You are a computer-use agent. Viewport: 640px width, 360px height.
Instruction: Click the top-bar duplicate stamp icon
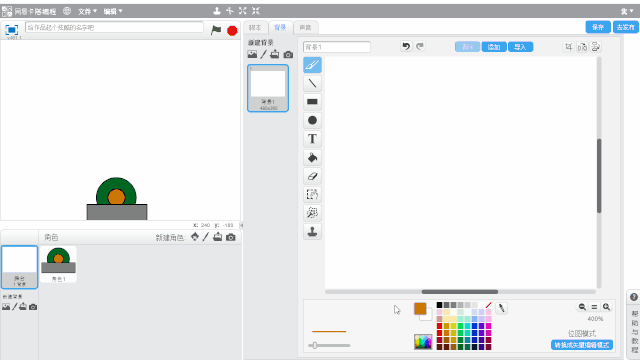pyautogui.click(x=217, y=11)
